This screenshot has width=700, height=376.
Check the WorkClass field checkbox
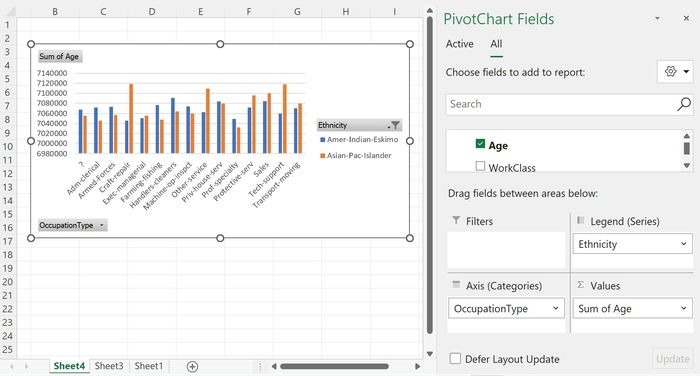tap(480, 166)
